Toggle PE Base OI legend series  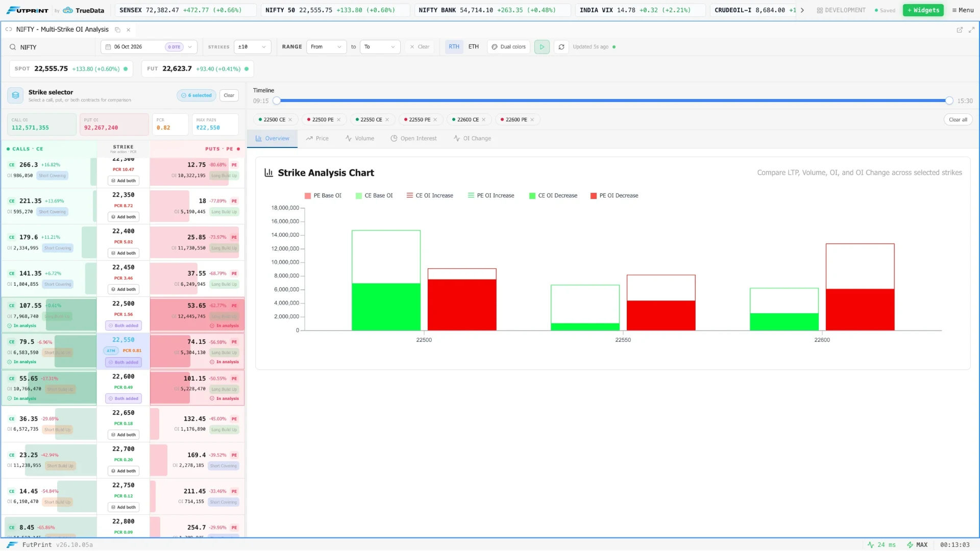[x=323, y=196]
